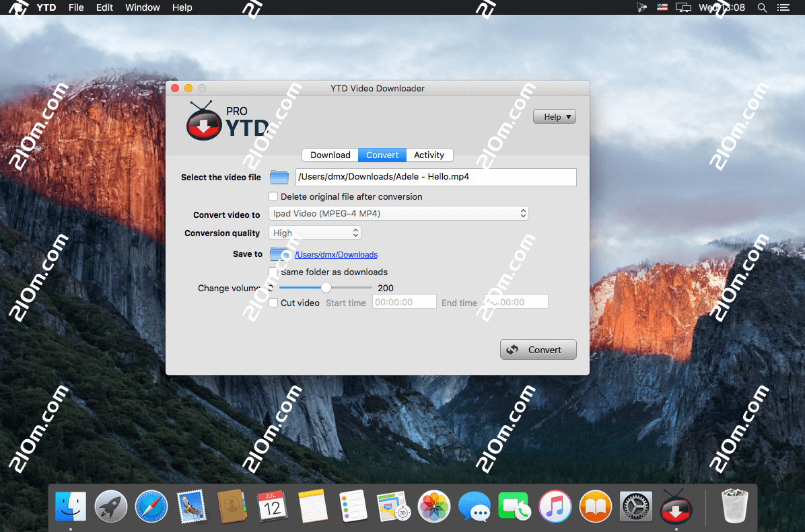Open Contacts book icon in dock
Screen dimensions: 805x532
(x=232, y=506)
